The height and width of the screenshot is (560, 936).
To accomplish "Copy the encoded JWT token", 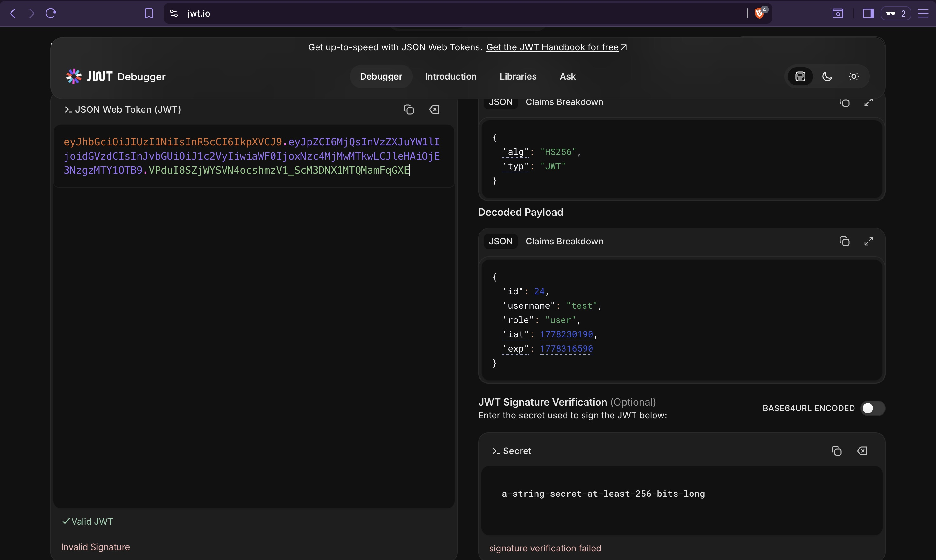I will click(408, 109).
